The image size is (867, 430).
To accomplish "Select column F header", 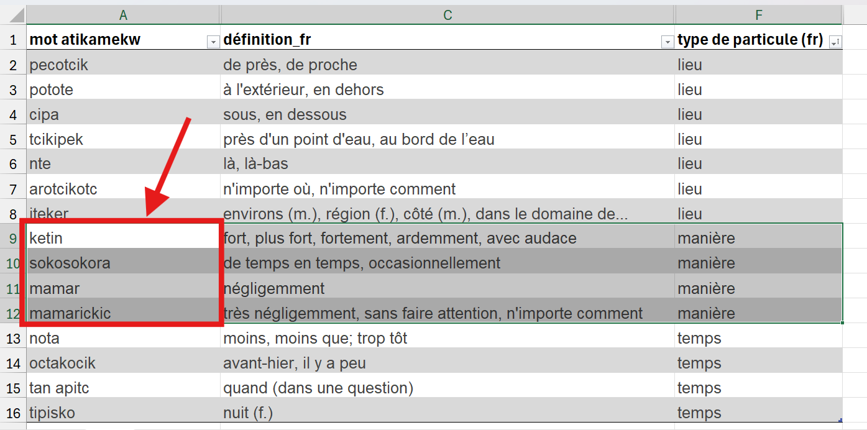I will (x=759, y=15).
